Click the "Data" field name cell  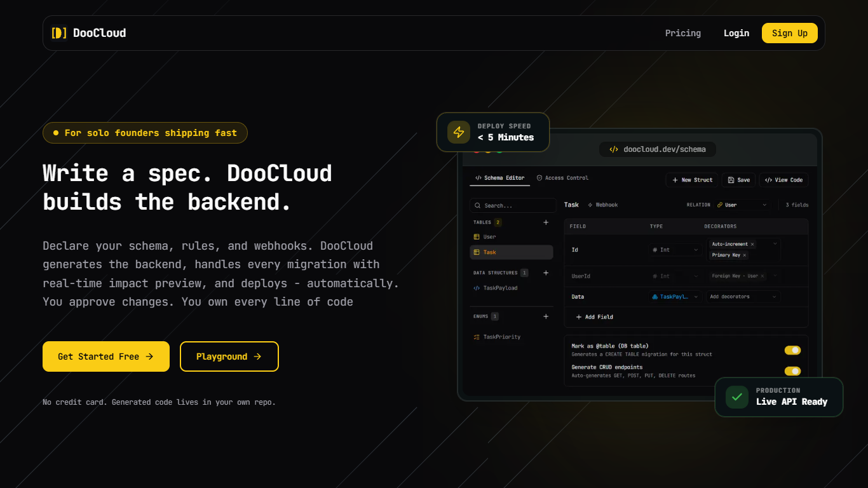pyautogui.click(x=578, y=297)
